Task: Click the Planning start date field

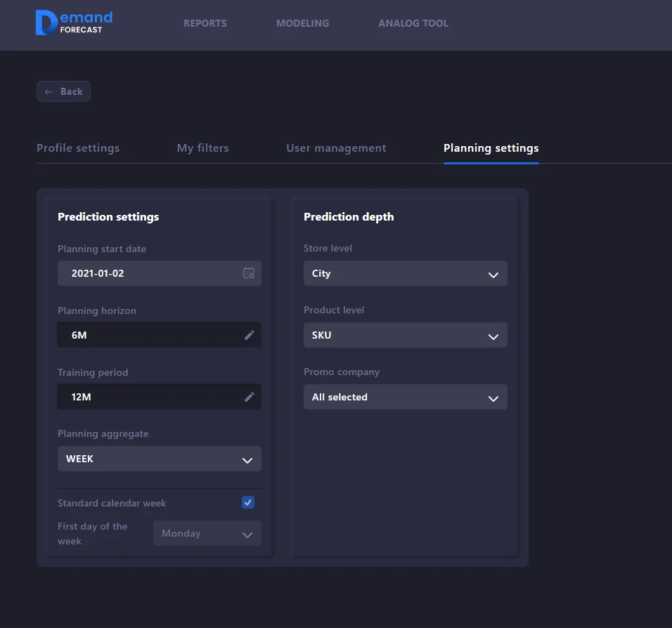Action: 148,273
